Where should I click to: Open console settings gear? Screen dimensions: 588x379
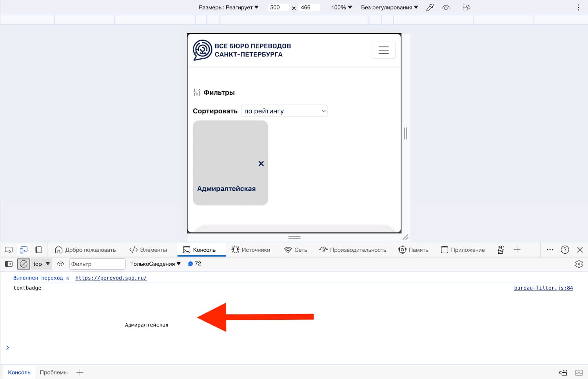[579, 264]
